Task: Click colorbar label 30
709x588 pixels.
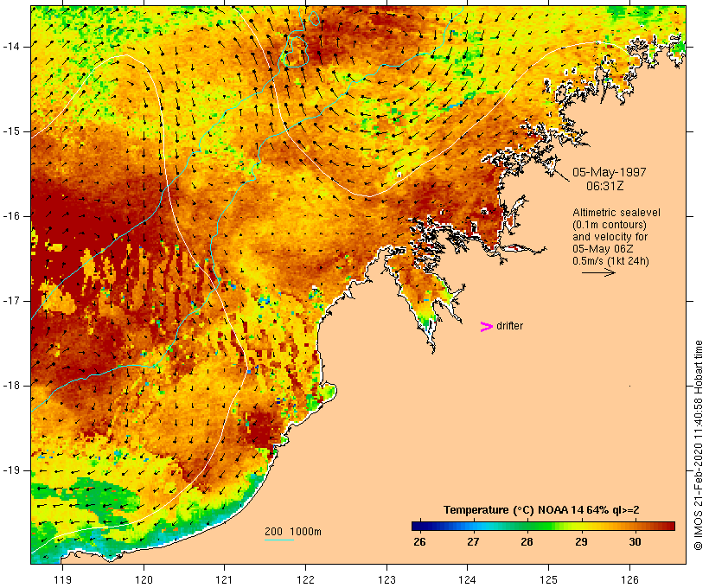Action: coord(635,541)
